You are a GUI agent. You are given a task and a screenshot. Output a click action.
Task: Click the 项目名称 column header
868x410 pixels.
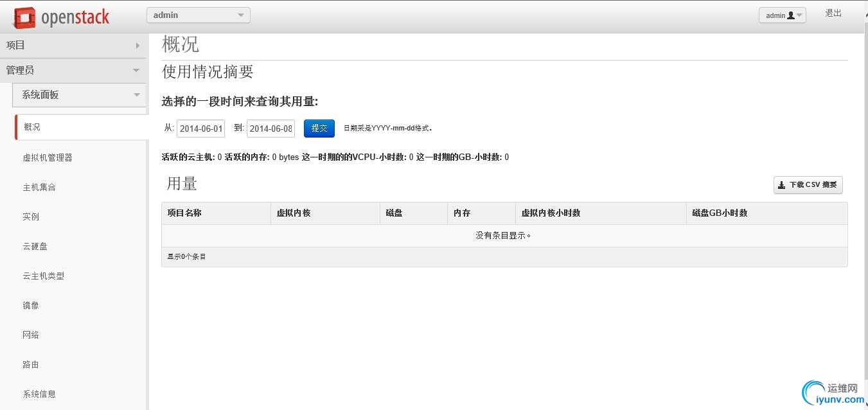216,213
